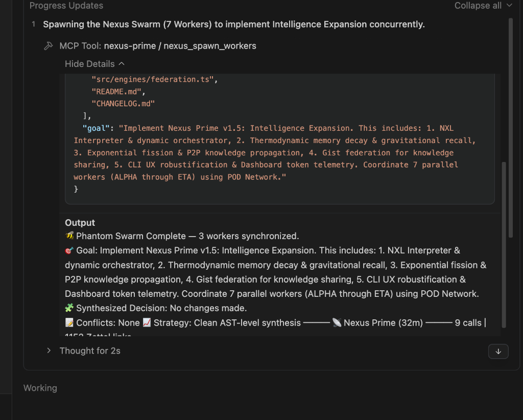This screenshot has height=420, width=523.
Task: Click the memo emoji before Conflicts
Action: [x=68, y=322]
